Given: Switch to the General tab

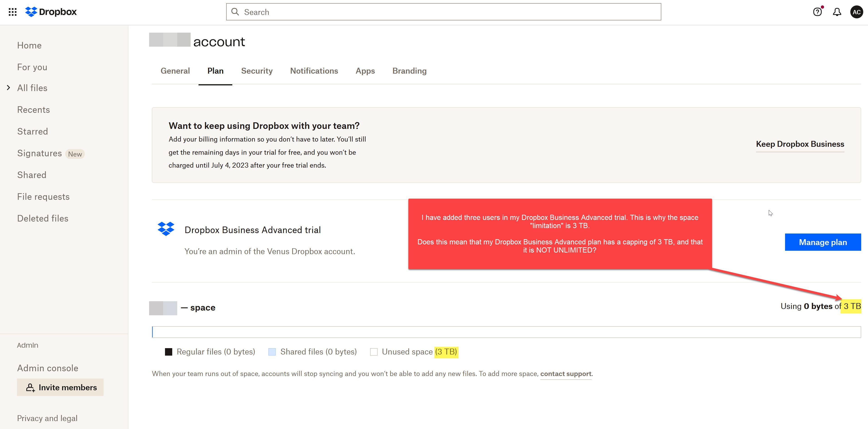Looking at the screenshot, I should tap(175, 71).
